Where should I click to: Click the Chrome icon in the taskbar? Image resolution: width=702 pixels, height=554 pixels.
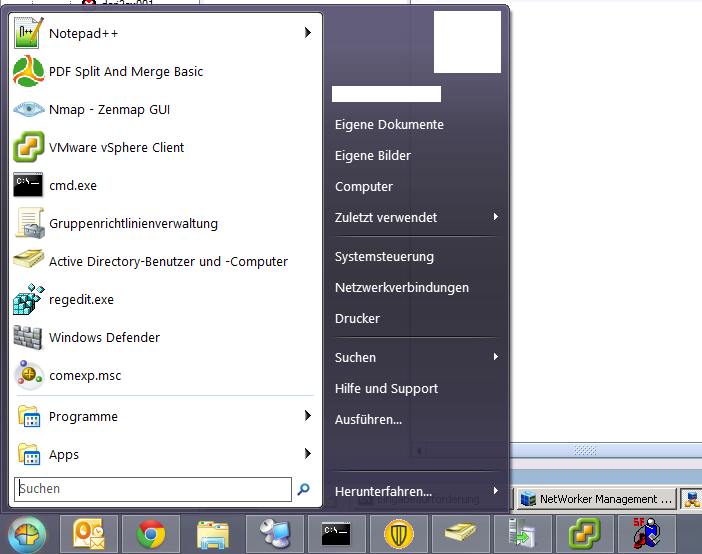[x=151, y=535]
